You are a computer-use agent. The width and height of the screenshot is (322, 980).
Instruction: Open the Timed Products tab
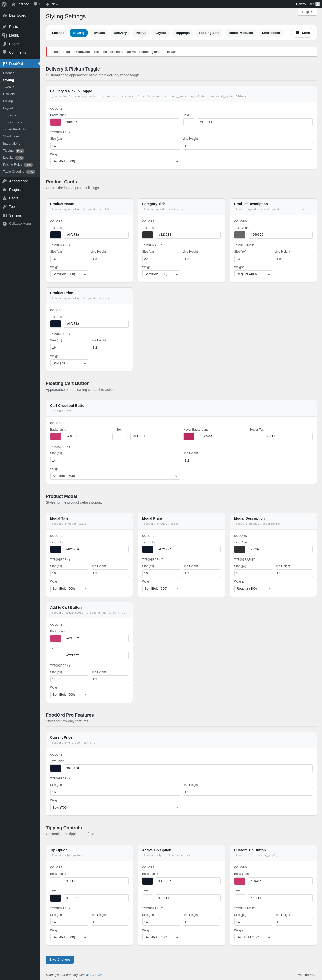tap(240, 33)
